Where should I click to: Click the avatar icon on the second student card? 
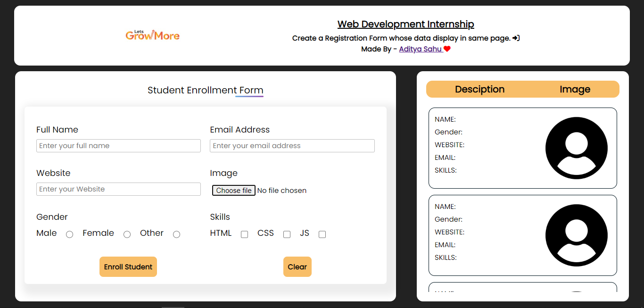pos(577,235)
